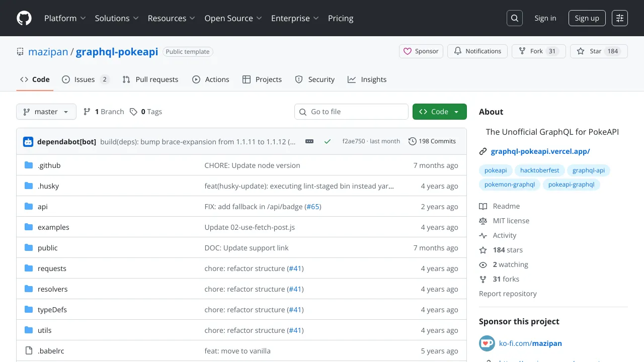Click the watching eye icon
The height and width of the screenshot is (362, 644).
point(483,264)
